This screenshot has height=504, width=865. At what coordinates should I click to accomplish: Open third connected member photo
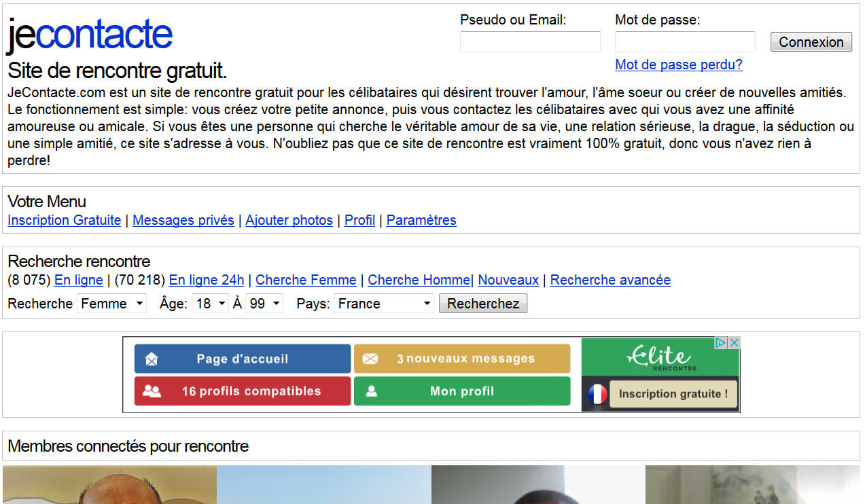pyautogui.click(x=538, y=485)
